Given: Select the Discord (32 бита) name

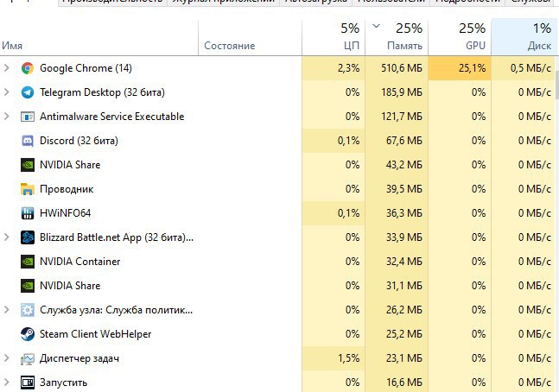Looking at the screenshot, I should tap(79, 141).
